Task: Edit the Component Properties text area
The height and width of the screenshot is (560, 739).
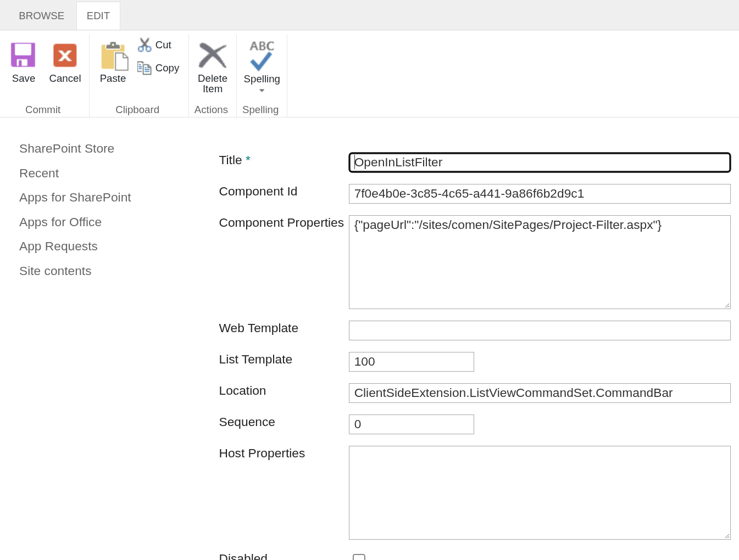Action: click(x=540, y=262)
